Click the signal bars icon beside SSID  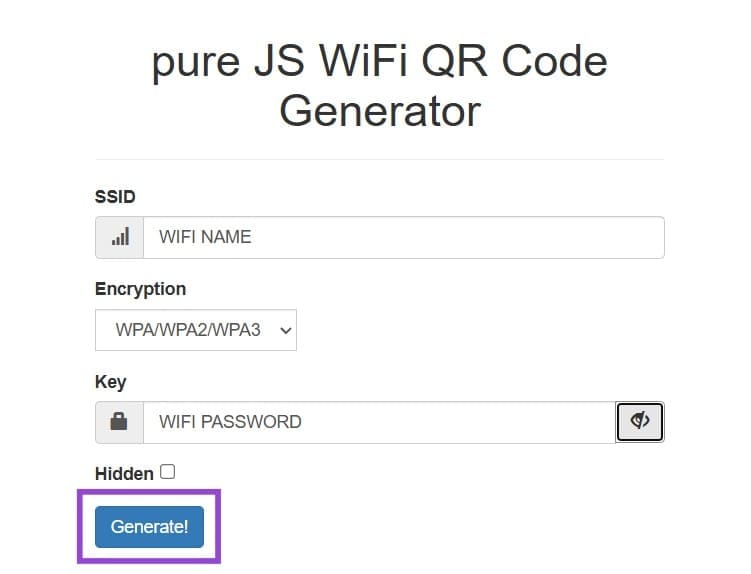(x=120, y=238)
